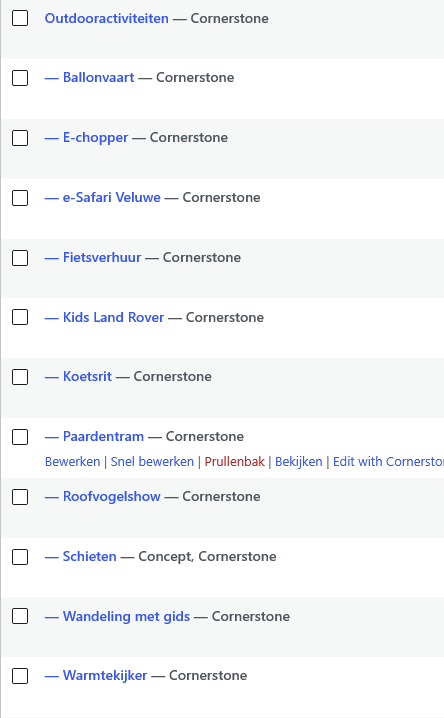Choose Snel bewerken for Paardentram
This screenshot has height=718, width=444.
click(152, 462)
